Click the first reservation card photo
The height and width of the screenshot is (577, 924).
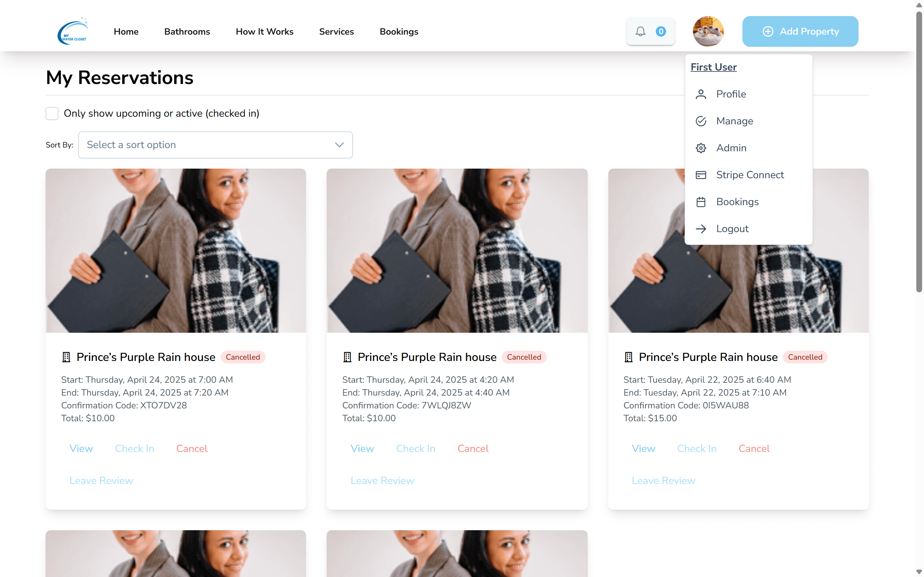pos(175,250)
